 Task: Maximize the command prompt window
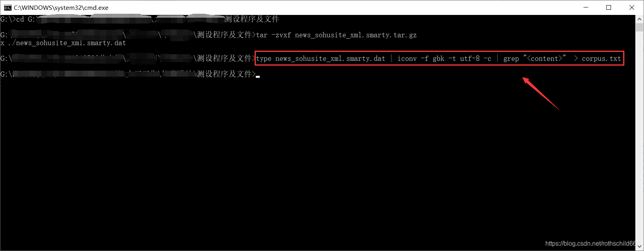click(x=609, y=7)
